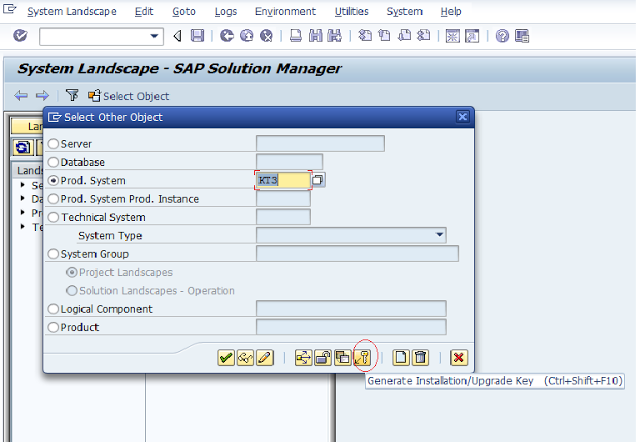Image resolution: width=640 pixels, height=442 pixels.
Task: Click the red X Cancel icon in dialog
Action: (459, 358)
